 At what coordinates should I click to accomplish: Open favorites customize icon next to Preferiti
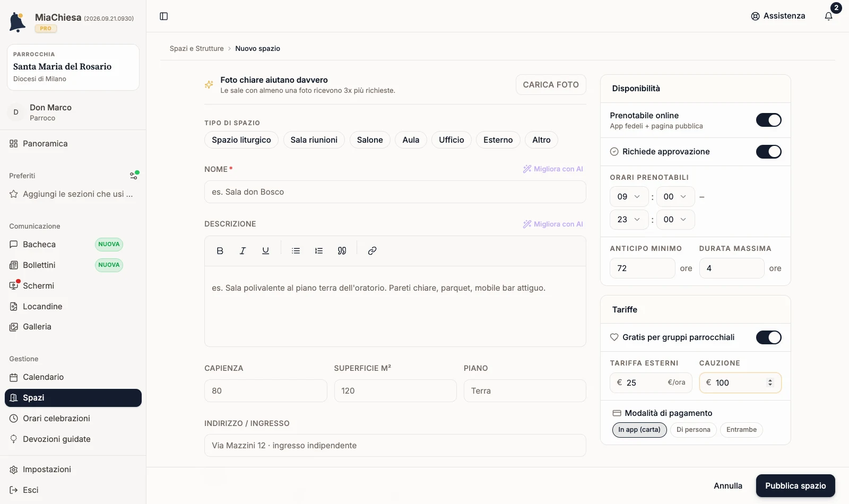click(134, 176)
